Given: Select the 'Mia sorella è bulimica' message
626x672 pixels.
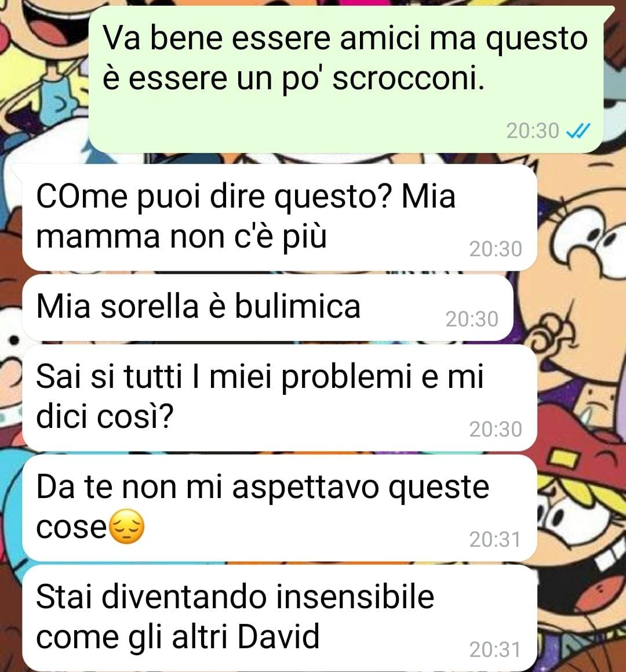Looking at the screenshot, I should (x=268, y=308).
